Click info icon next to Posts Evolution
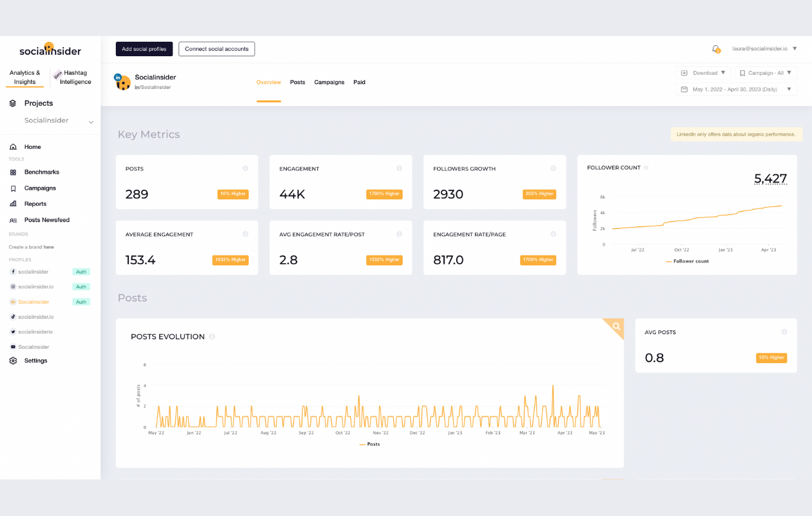This screenshot has width=812, height=516. point(212,337)
